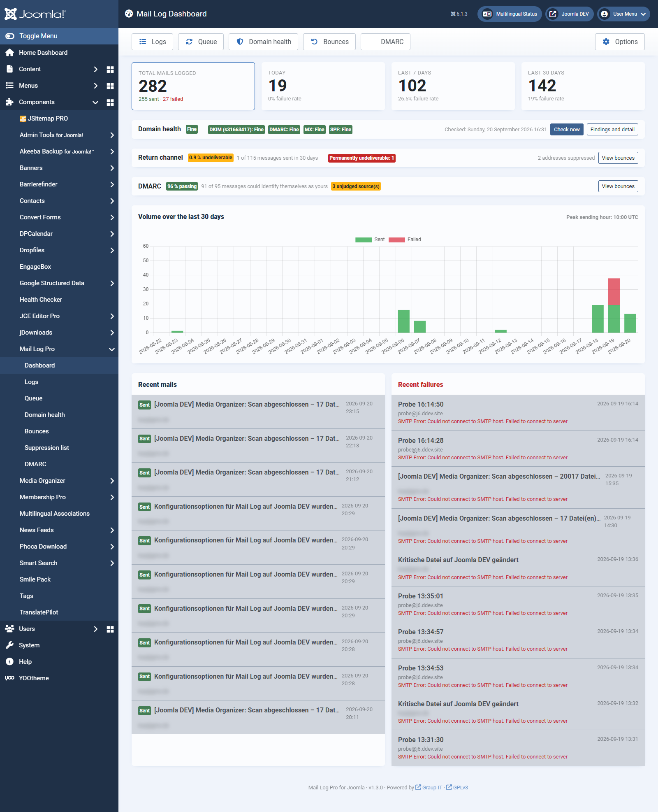
Task: Open Findings and detail
Action: 612,130
